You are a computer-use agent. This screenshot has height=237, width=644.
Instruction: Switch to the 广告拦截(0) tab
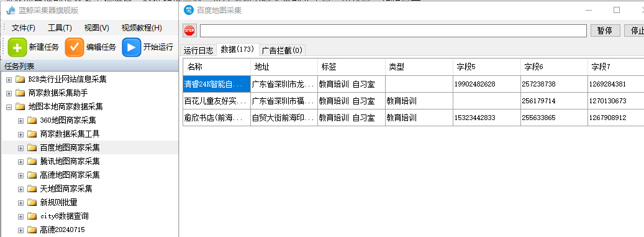click(282, 50)
